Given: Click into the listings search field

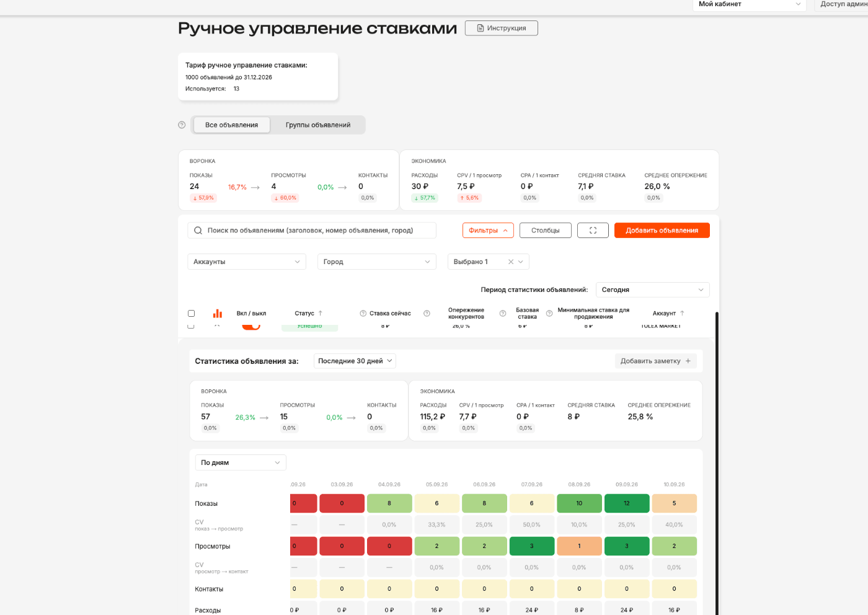Looking at the screenshot, I should tap(312, 231).
